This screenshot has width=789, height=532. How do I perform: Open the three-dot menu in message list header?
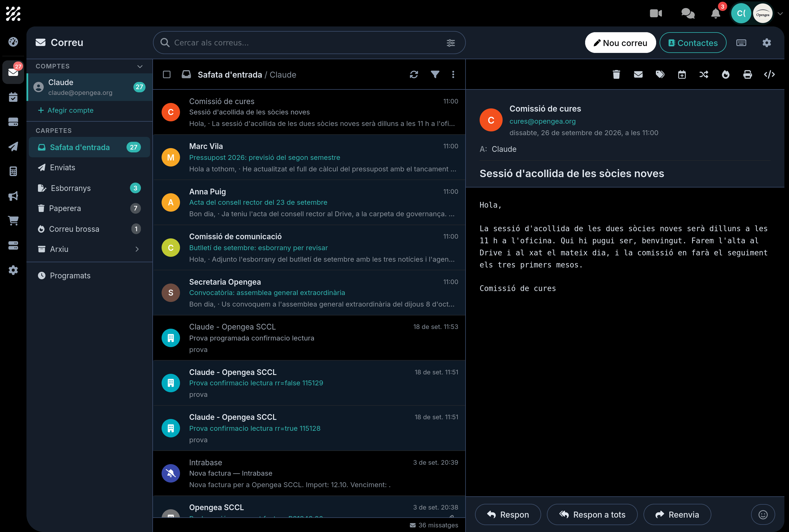[453, 74]
